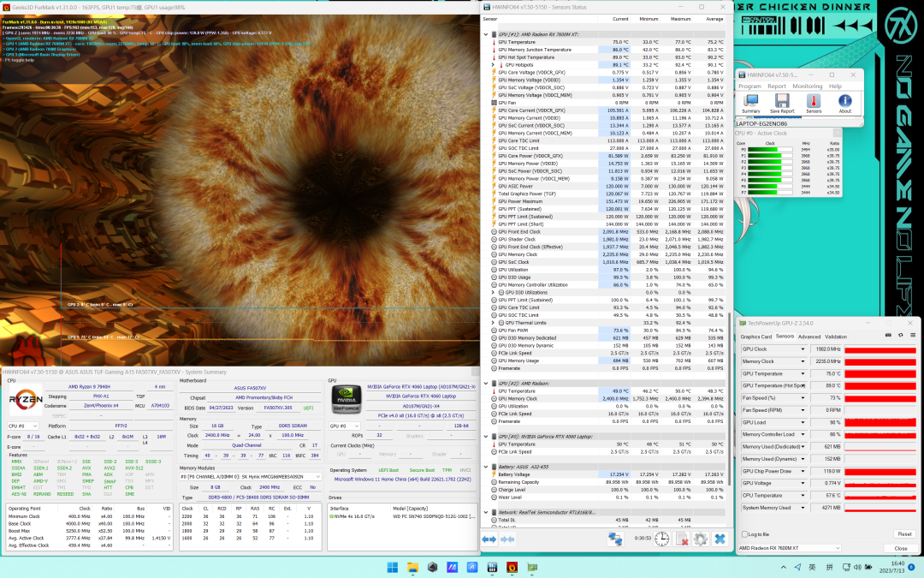Click the Close button in GPU-Z
The width and height of the screenshot is (924, 578).
click(900, 548)
